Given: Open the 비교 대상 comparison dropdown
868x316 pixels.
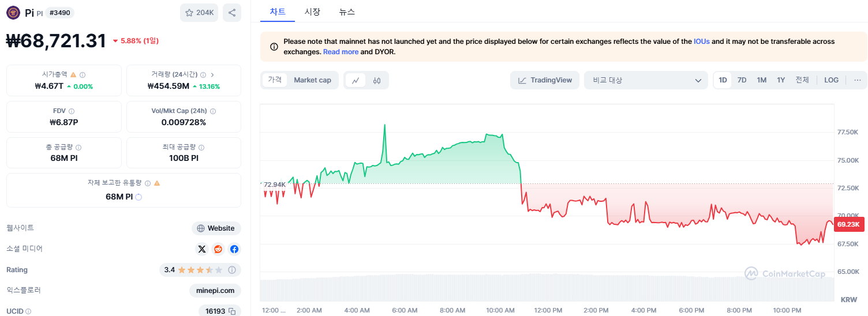Looking at the screenshot, I should click(x=646, y=80).
